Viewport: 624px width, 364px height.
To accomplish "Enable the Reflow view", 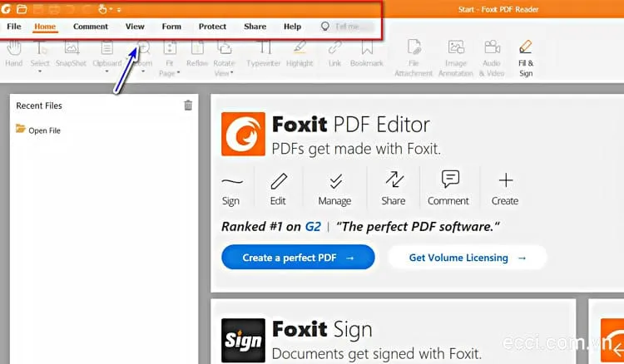I will [x=197, y=53].
